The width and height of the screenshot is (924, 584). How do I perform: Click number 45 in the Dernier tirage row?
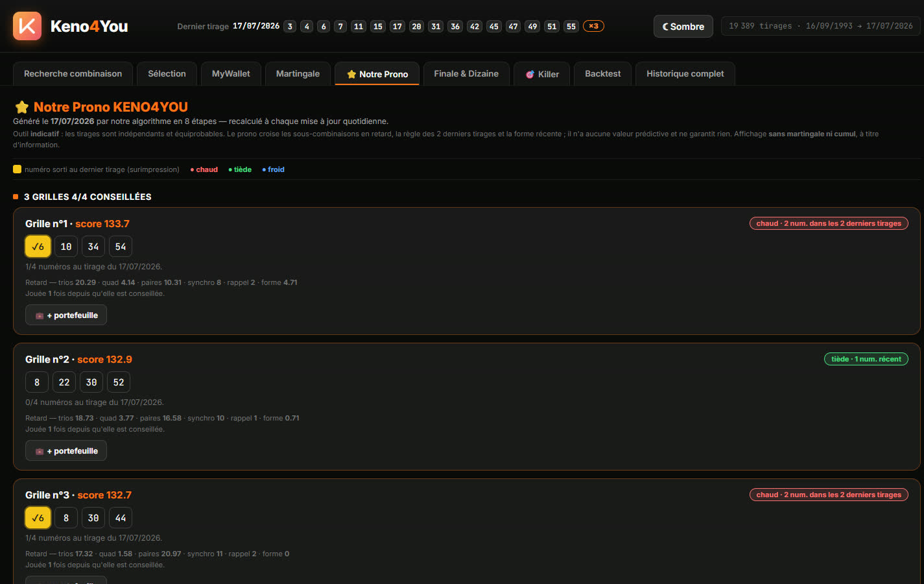pos(494,27)
